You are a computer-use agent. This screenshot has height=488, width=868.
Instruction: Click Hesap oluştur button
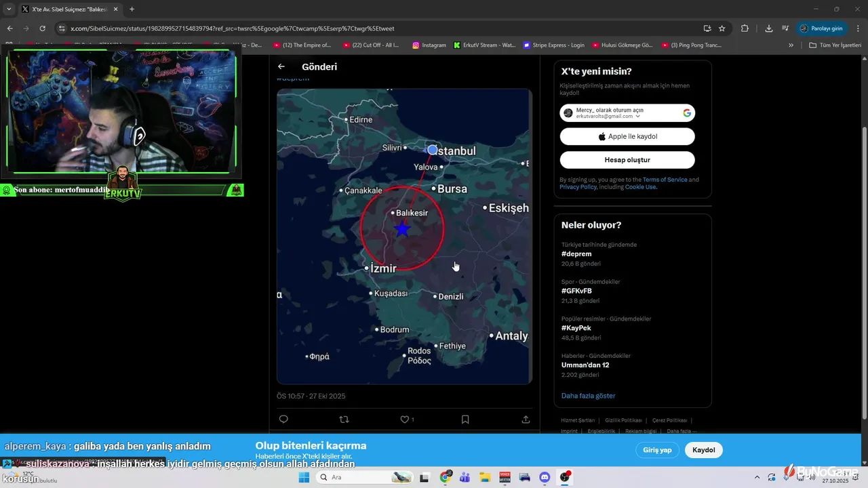[x=627, y=160]
